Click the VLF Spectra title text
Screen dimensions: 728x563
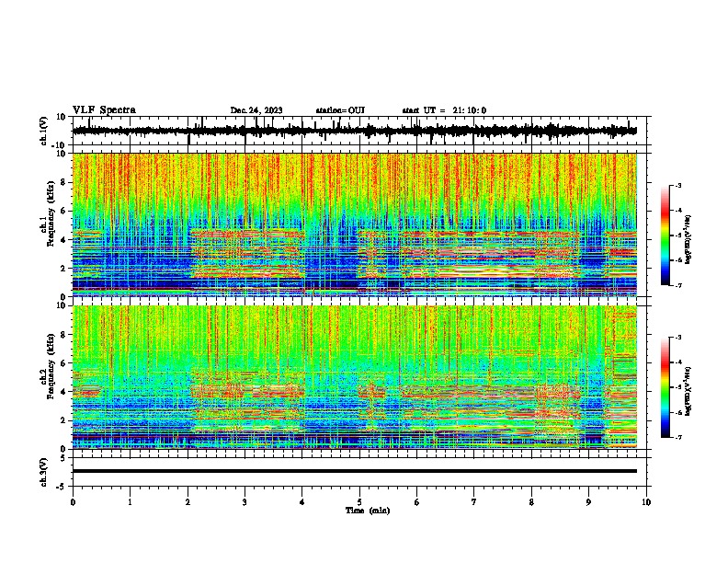(104, 110)
